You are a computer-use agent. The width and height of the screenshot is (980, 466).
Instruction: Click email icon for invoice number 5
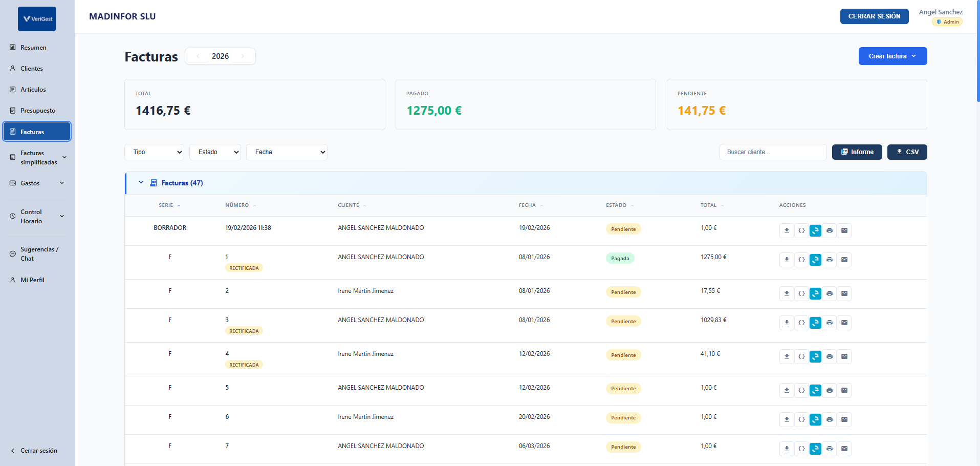844,390
